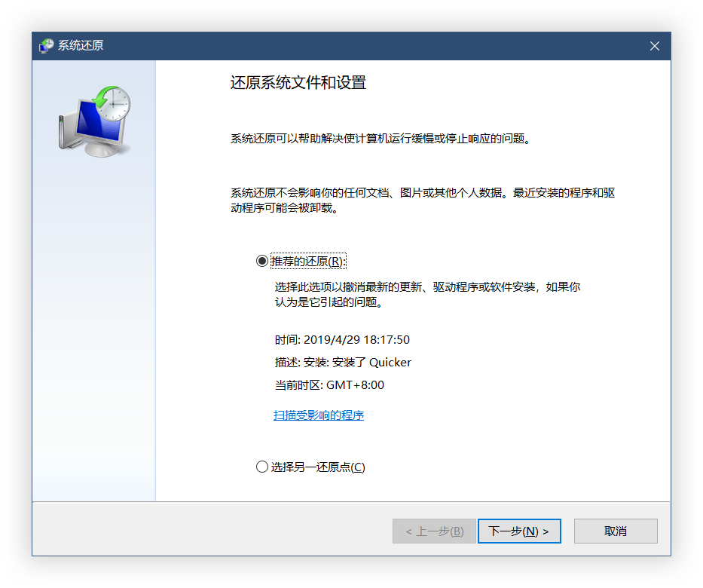Click the gray footer area left of 上一步

coord(212,529)
